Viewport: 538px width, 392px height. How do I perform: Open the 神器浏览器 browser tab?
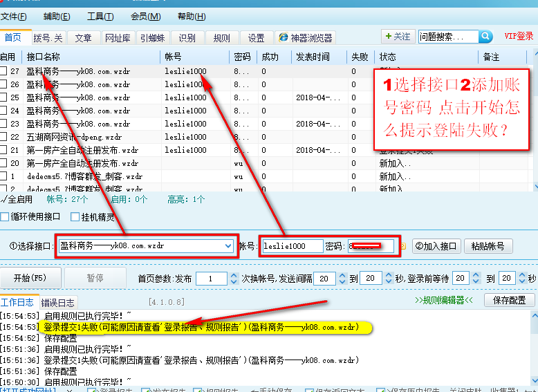click(x=304, y=38)
